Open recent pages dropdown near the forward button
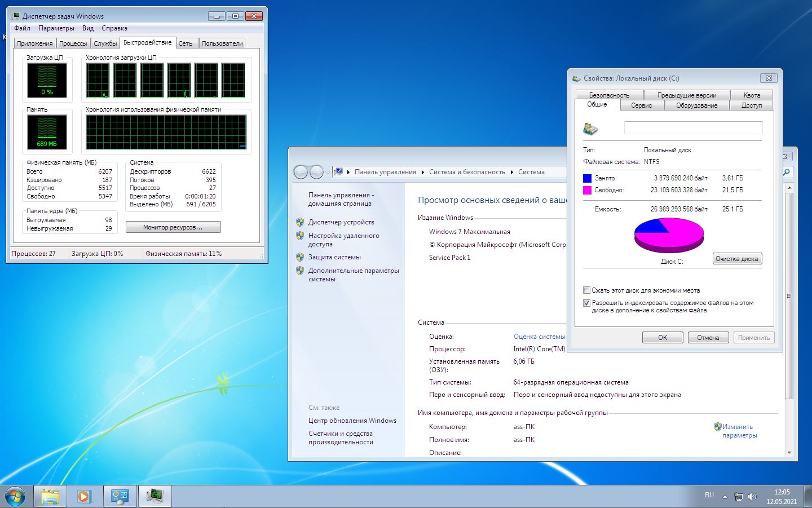Screen dimensions: 812x508 click(x=328, y=173)
